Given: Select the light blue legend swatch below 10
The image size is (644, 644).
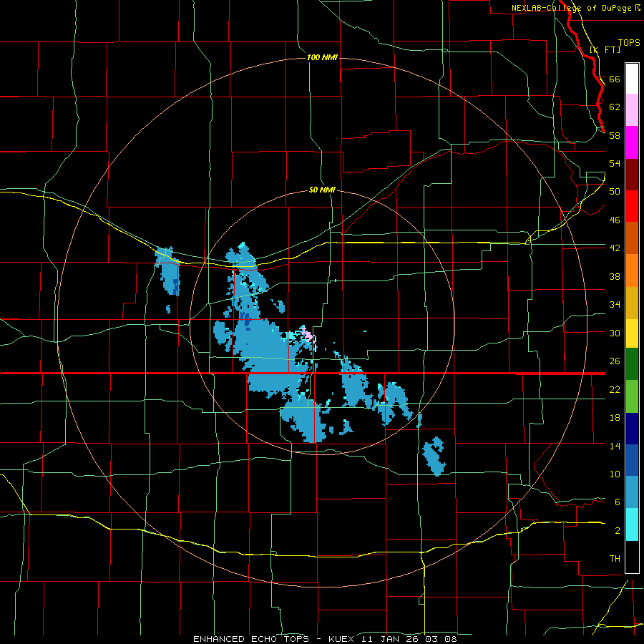Looking at the screenshot, I should (x=632, y=492).
